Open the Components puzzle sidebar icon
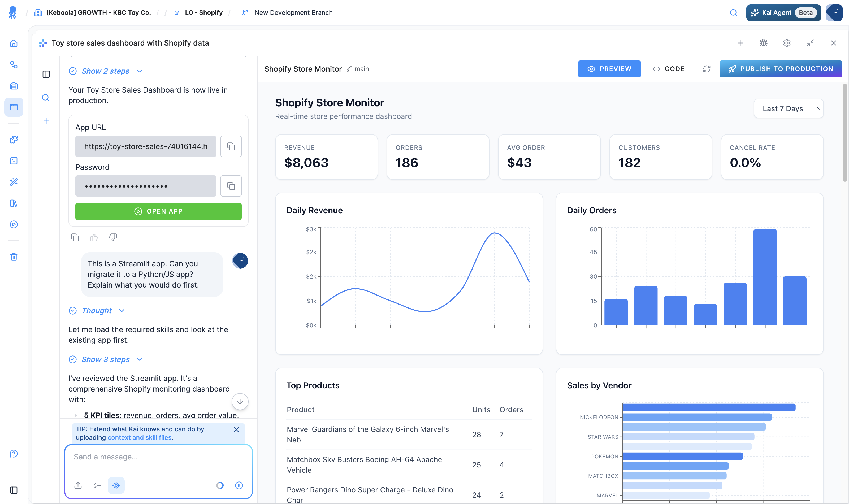 tap(14, 139)
